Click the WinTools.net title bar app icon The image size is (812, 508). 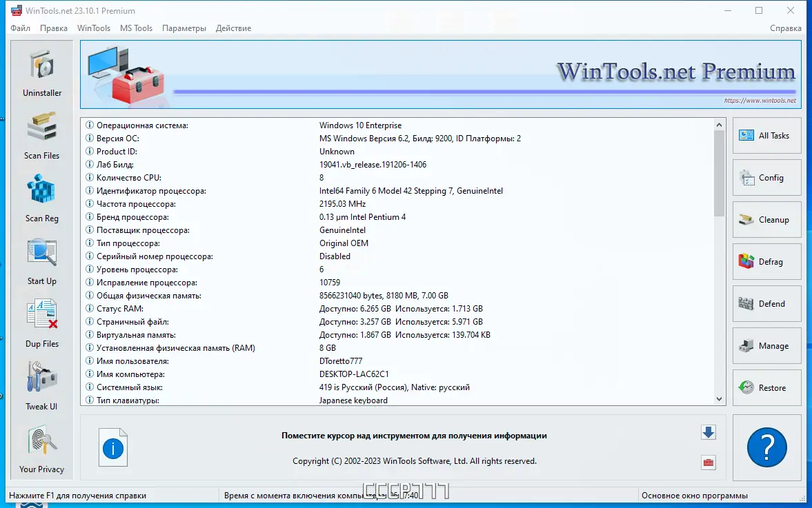tap(16, 10)
